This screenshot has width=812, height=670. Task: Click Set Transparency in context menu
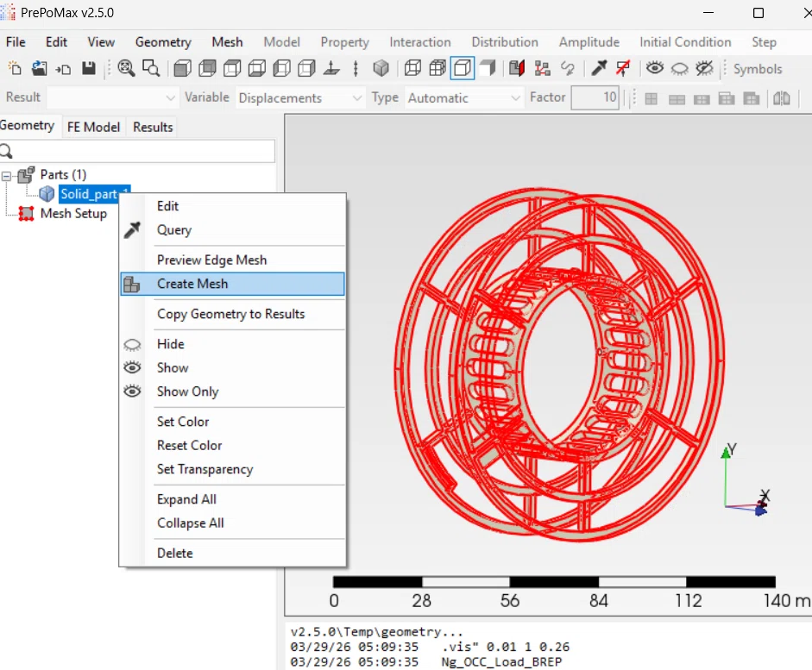tap(232, 469)
